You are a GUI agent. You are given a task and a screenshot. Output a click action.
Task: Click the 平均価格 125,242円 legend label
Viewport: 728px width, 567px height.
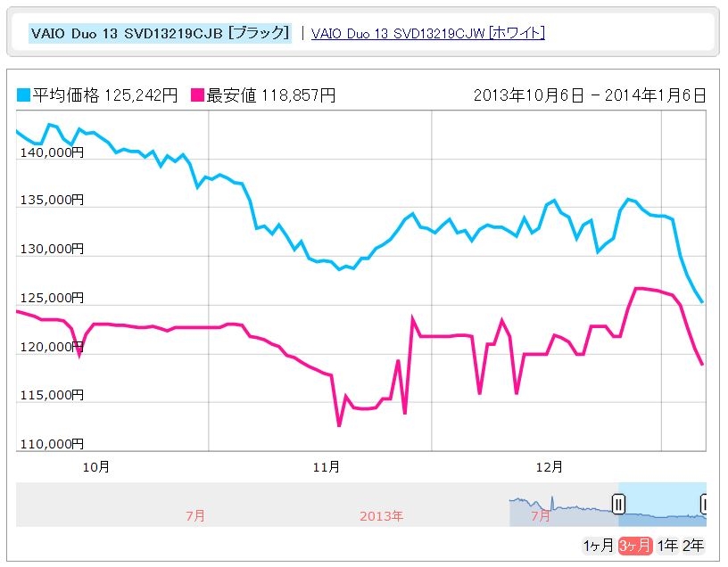pyautogui.click(x=104, y=94)
